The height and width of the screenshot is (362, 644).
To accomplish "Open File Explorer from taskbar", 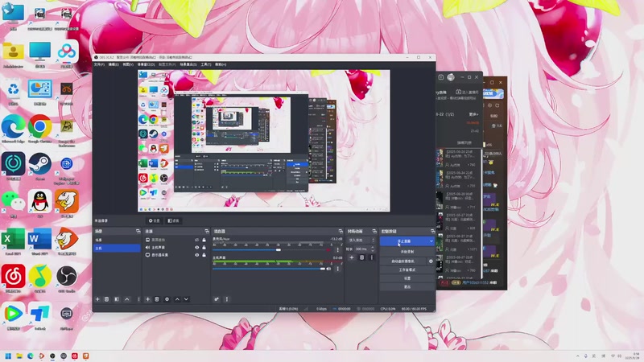I will point(19,356).
